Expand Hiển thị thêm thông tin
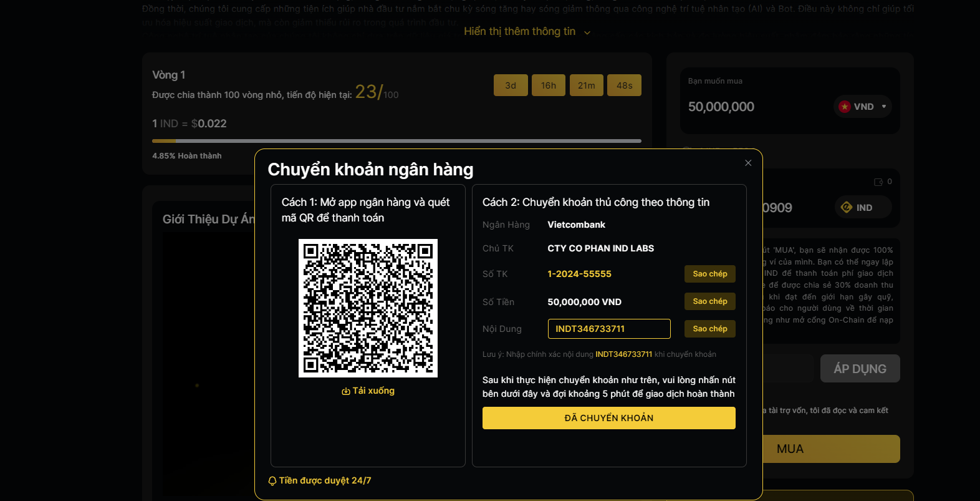Viewport: 980px width, 501px height. coord(527,32)
